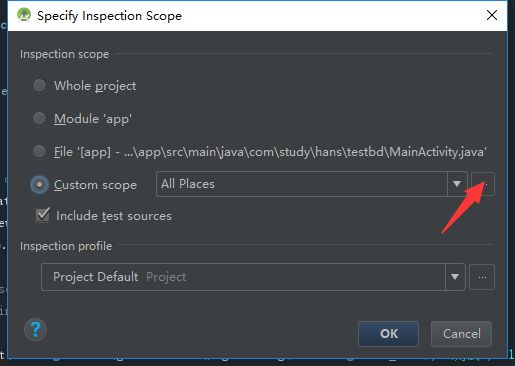Expand the All Places dropdown arrow
Screen dimensions: 515x366
(x=457, y=184)
